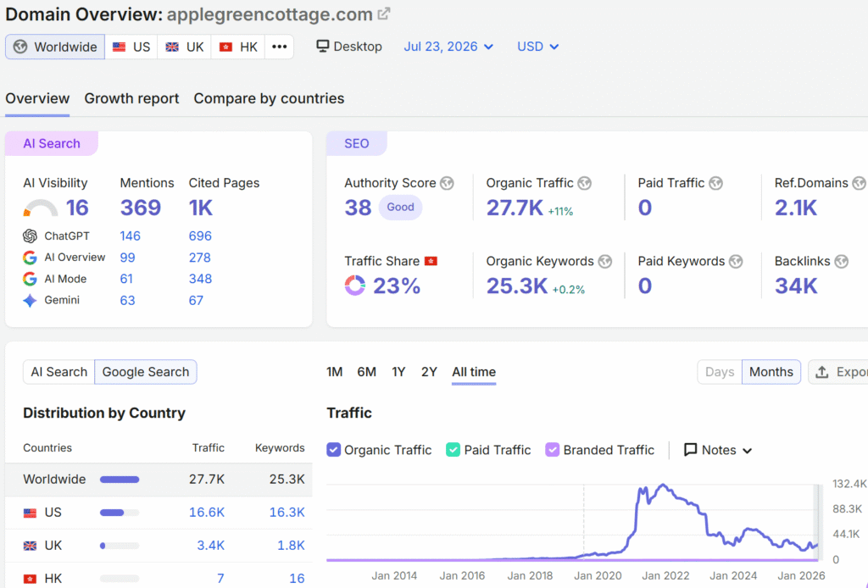The image size is (868, 588).
Task: Open the Compare by countries tab
Action: 269,98
